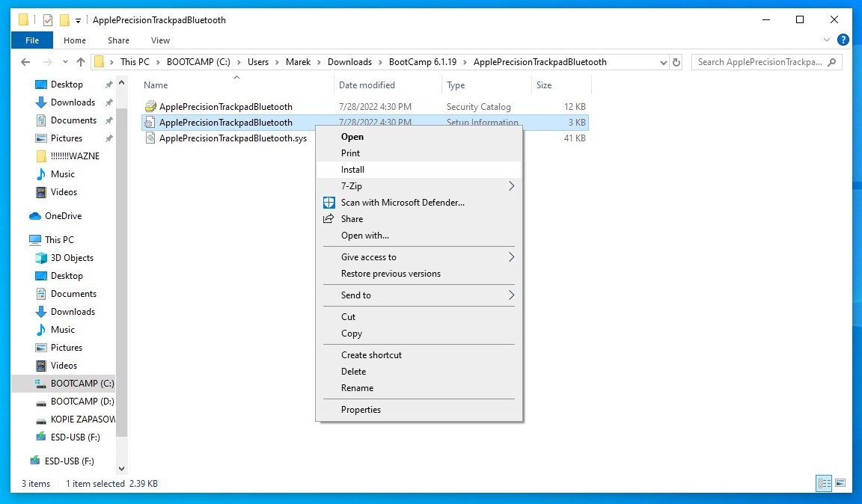Select Print in the context menu
The width and height of the screenshot is (862, 504).
coord(419,153)
